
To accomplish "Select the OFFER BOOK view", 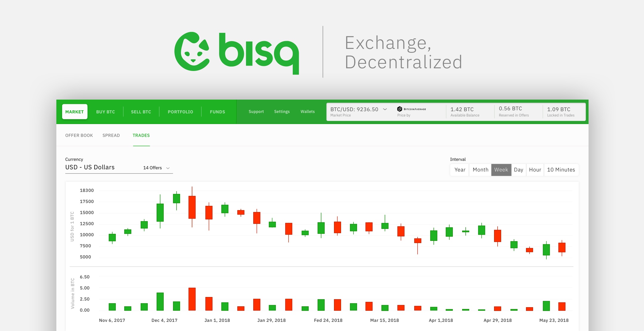I will (x=79, y=135).
